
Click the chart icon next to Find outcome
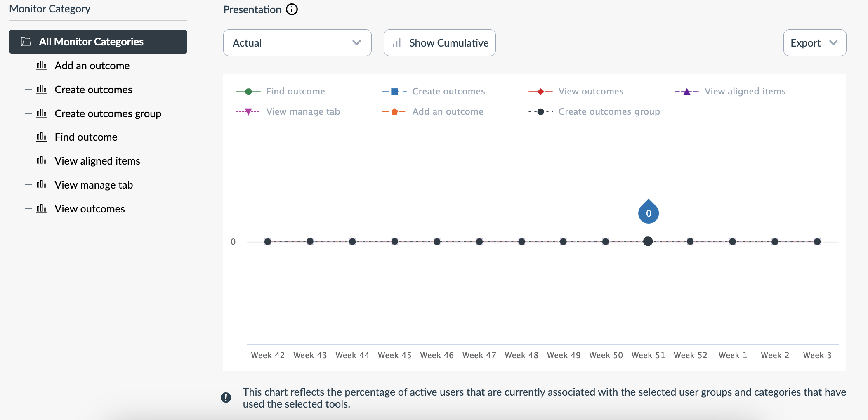[42, 137]
